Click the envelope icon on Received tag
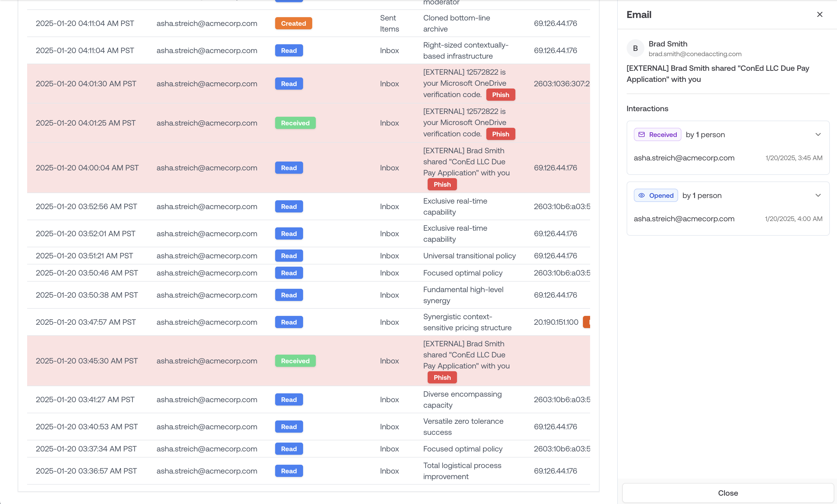The image size is (837, 504). coord(641,134)
